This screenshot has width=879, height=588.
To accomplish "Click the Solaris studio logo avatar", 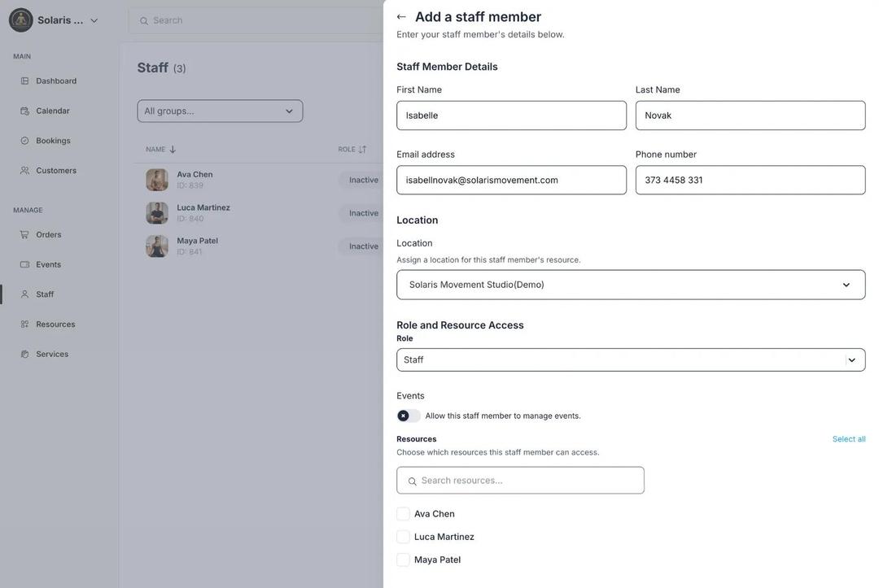I will coord(21,20).
